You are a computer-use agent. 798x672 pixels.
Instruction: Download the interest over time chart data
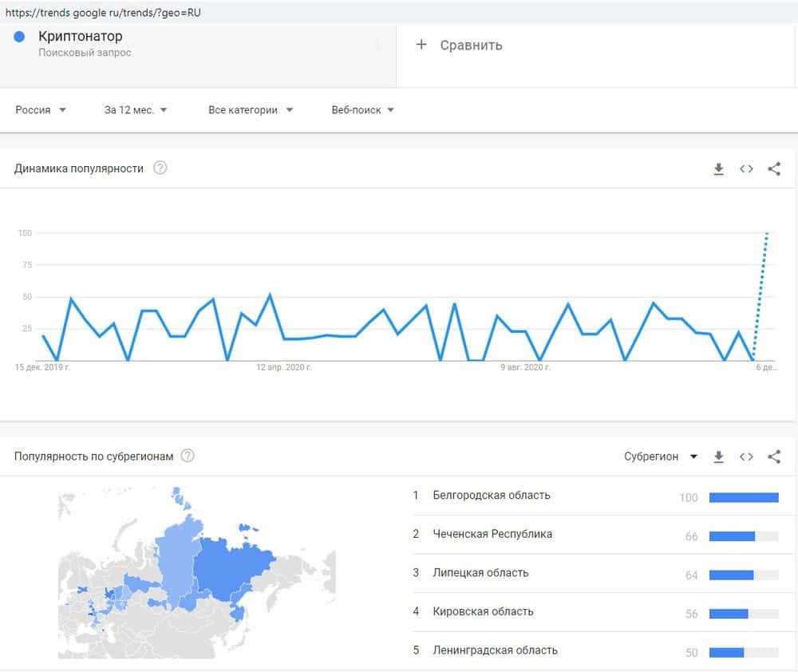tap(718, 169)
